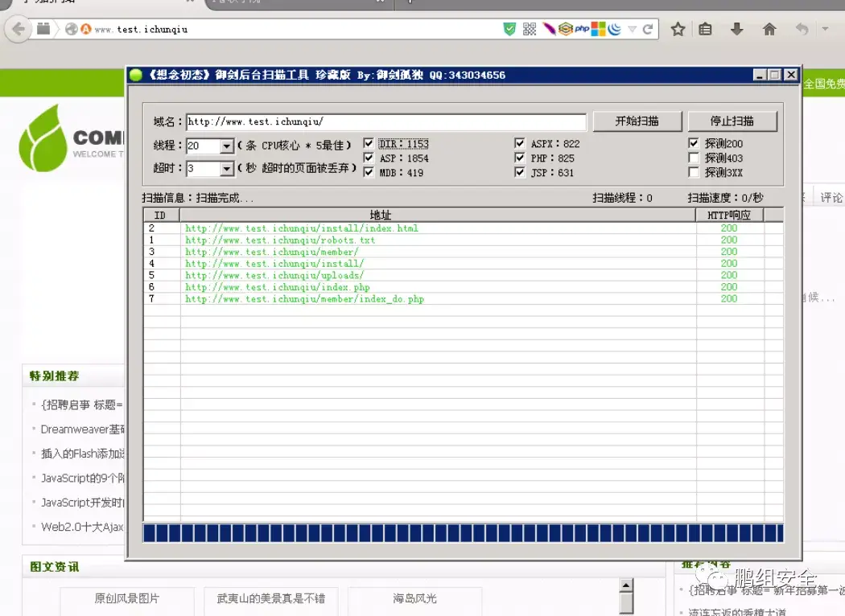Select result row install/index.html

(x=464, y=228)
